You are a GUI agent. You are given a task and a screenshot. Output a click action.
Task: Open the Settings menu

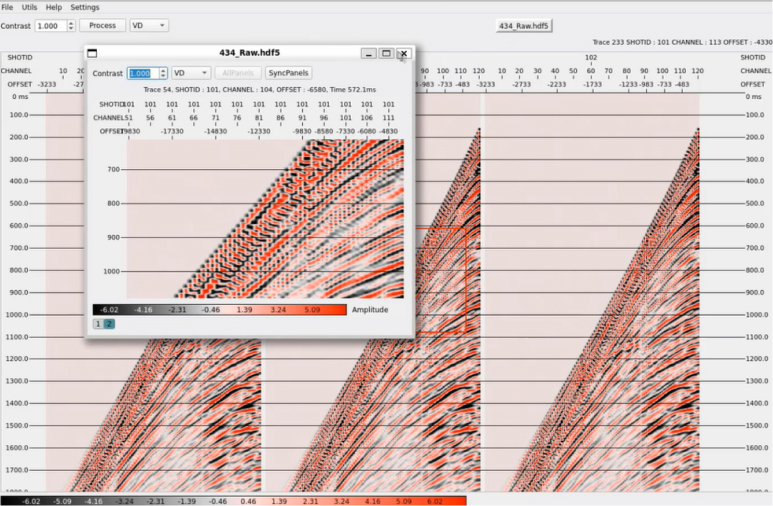pyautogui.click(x=84, y=7)
